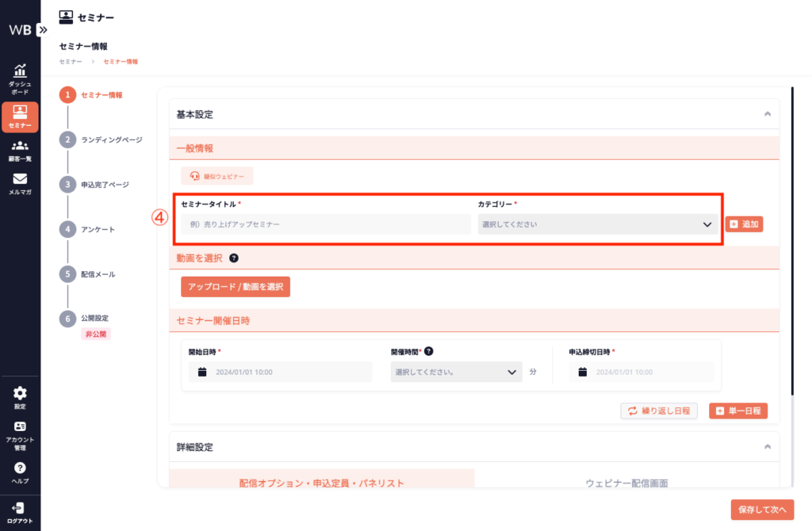This screenshot has width=812, height=531.
Task: Open the 顧客一覧 customers list icon
Action: [20, 147]
